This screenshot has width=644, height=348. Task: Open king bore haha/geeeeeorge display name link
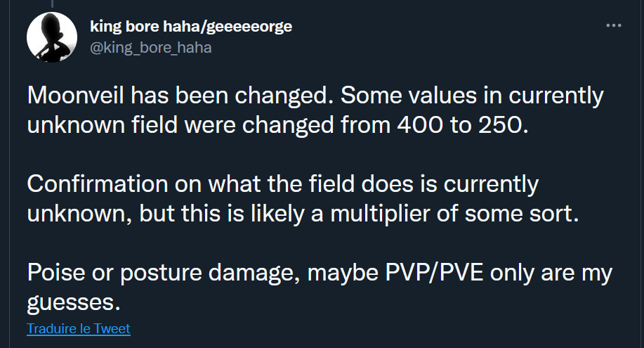(x=191, y=26)
